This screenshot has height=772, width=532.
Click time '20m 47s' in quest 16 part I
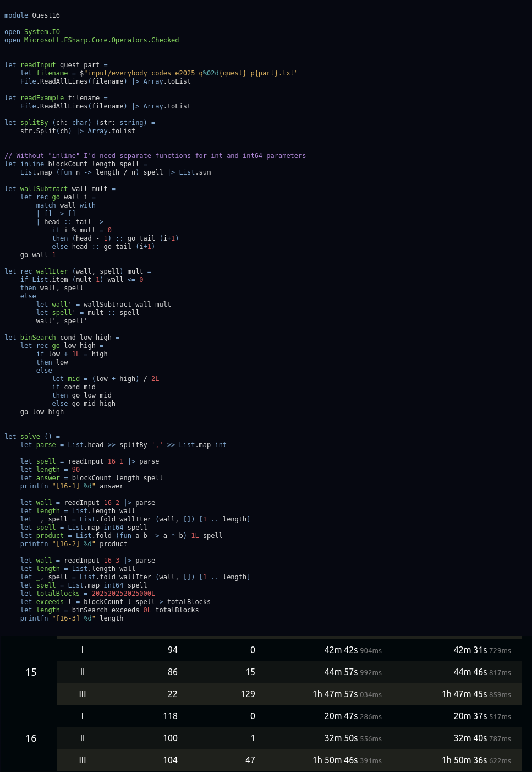tap(341, 716)
